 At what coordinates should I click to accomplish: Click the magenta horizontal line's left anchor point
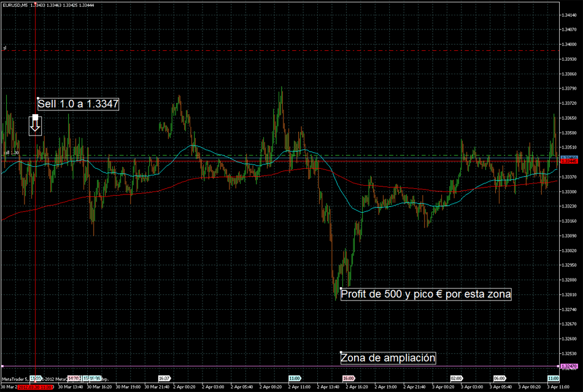(x=2, y=366)
